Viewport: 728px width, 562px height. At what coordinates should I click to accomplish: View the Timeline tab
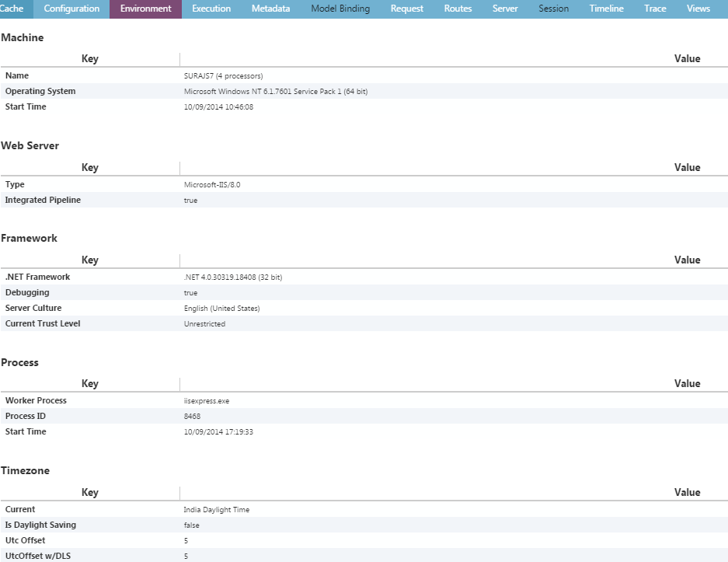click(606, 9)
